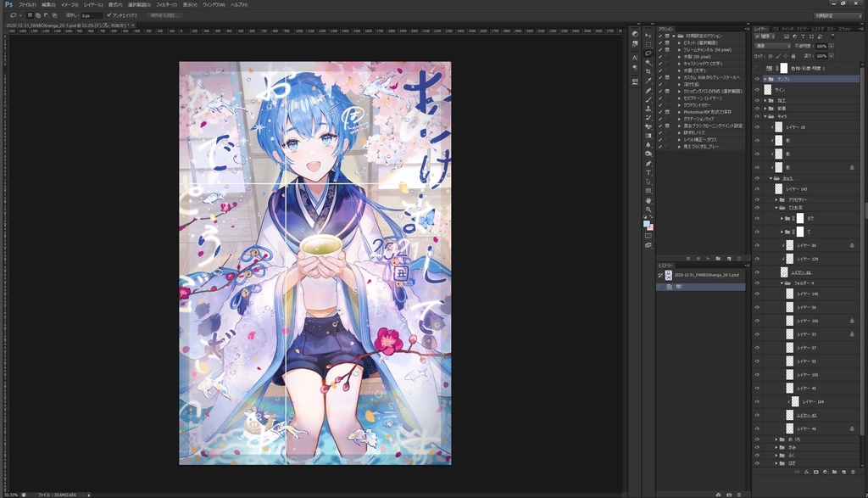Viewport: 868px width, 498px height.
Task: Select the Hand tool
Action: [x=648, y=200]
